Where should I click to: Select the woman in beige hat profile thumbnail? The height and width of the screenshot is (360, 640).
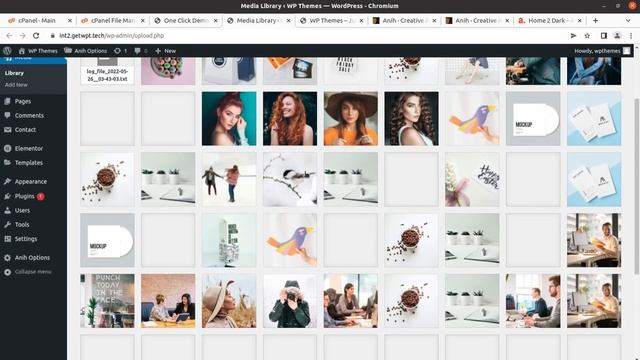coord(229,301)
